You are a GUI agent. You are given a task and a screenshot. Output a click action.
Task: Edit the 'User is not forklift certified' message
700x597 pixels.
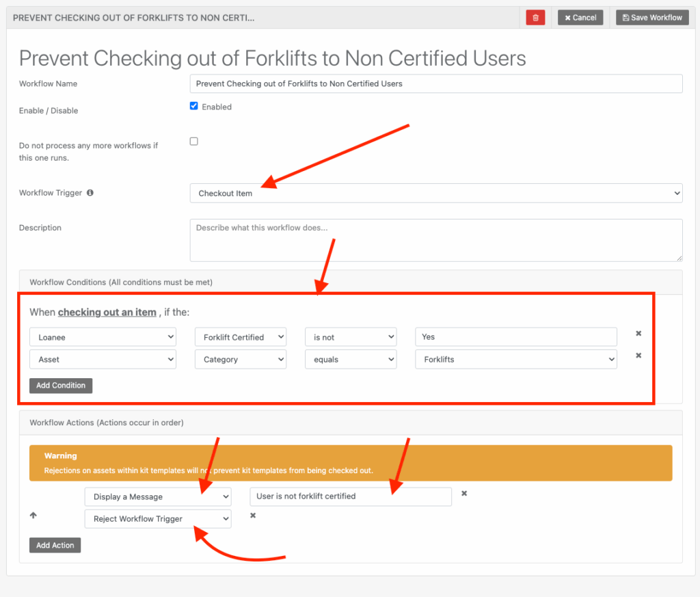pyautogui.click(x=350, y=496)
